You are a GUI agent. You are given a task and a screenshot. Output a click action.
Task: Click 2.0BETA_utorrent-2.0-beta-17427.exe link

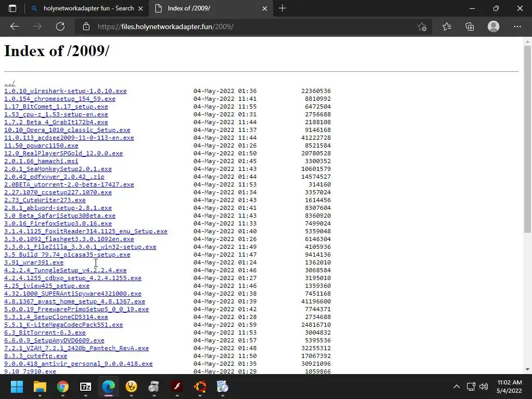[x=69, y=184]
